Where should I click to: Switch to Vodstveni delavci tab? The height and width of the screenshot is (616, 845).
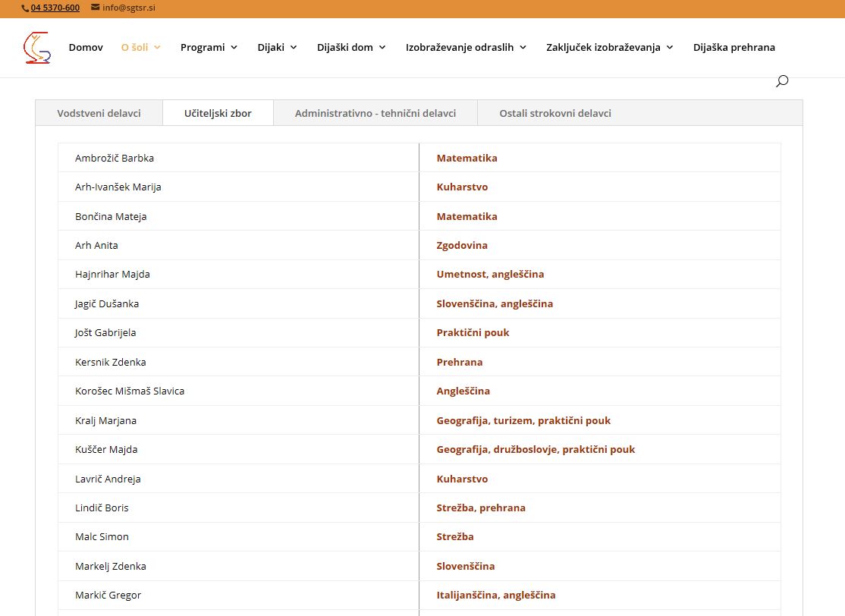coord(99,113)
